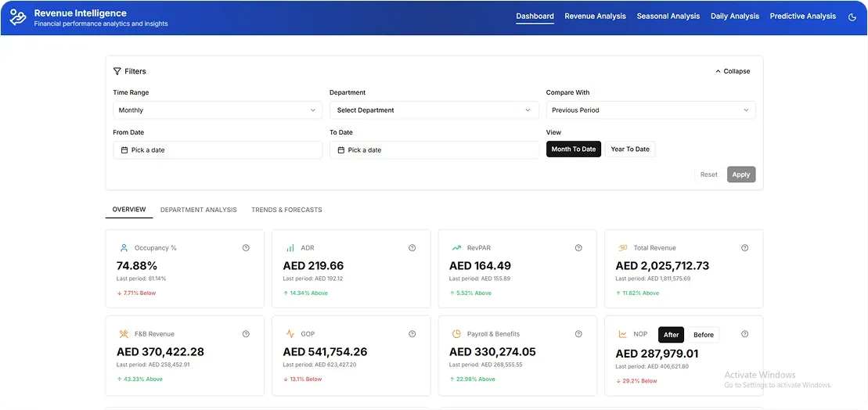Screen dimensions: 868x410
Task: Click the Reset filters button
Action: (708, 174)
